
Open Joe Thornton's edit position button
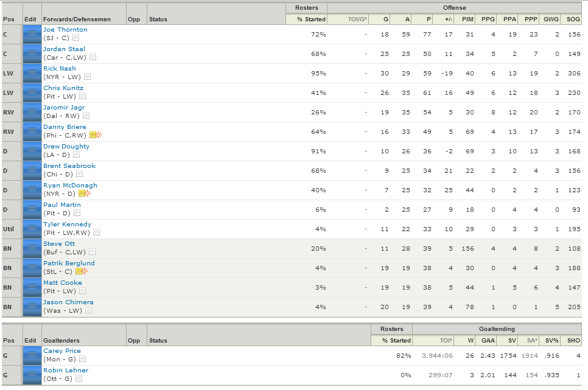click(32, 35)
